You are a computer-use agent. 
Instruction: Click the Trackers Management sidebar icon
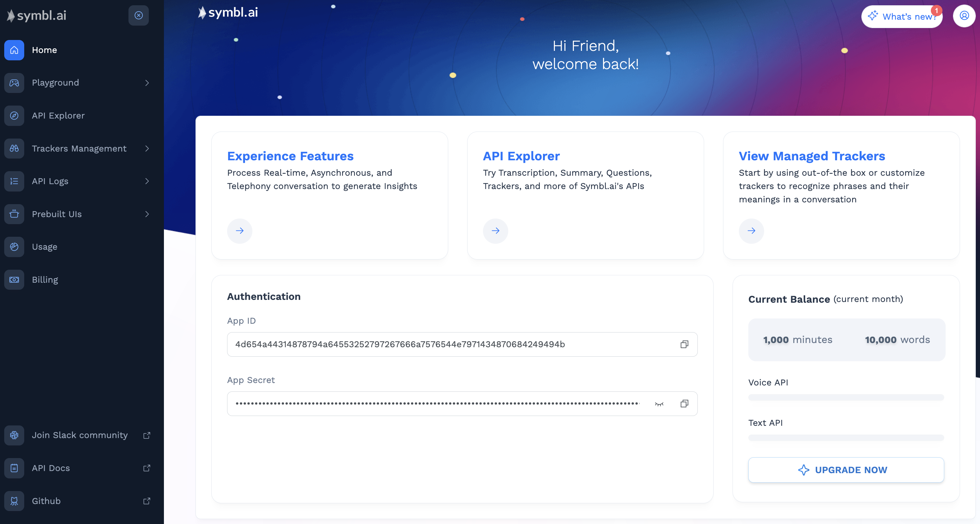click(x=14, y=148)
